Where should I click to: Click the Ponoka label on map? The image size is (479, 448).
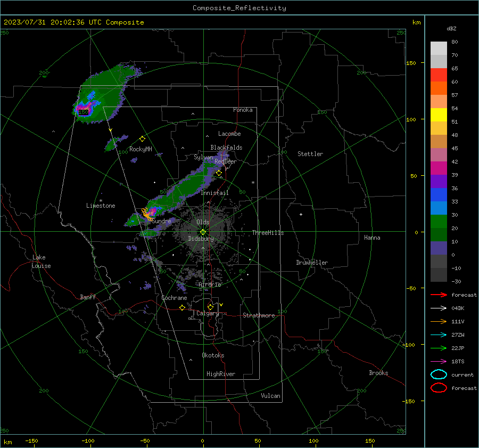(243, 110)
